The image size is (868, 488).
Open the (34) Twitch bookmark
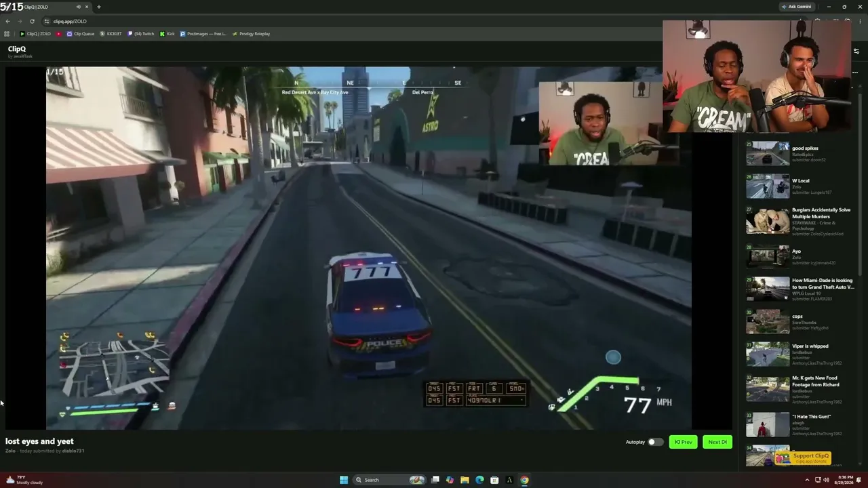[140, 34]
